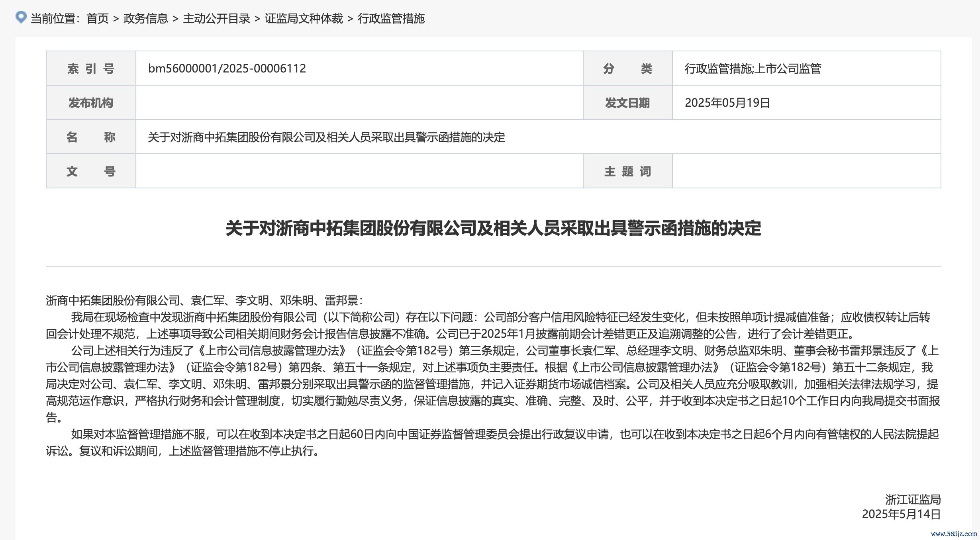Click the 发文日期 label cell
The image size is (980, 540).
click(x=627, y=103)
